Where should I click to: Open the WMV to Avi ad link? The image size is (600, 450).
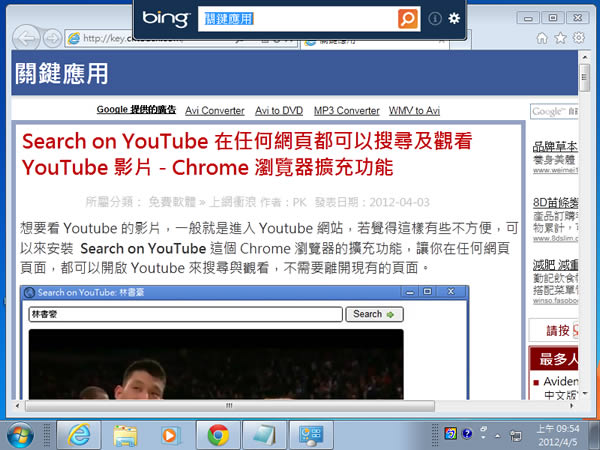(414, 111)
